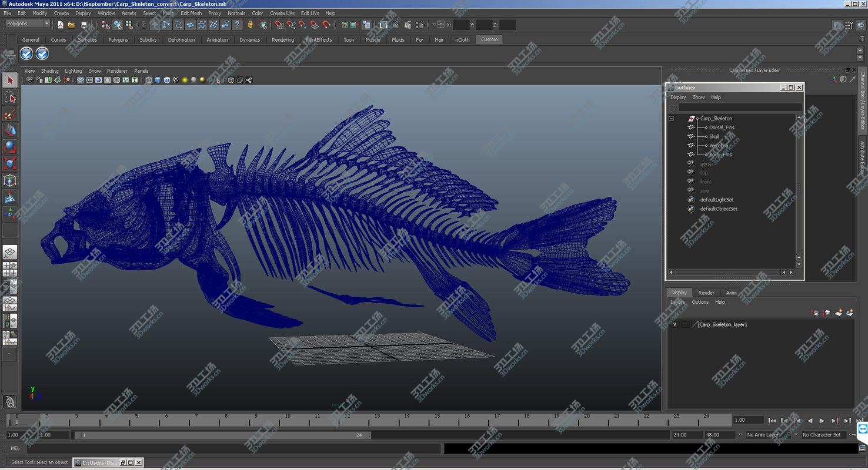This screenshot has height=470, width=868.
Task: Click the help question mark icon
Action: pos(237,25)
